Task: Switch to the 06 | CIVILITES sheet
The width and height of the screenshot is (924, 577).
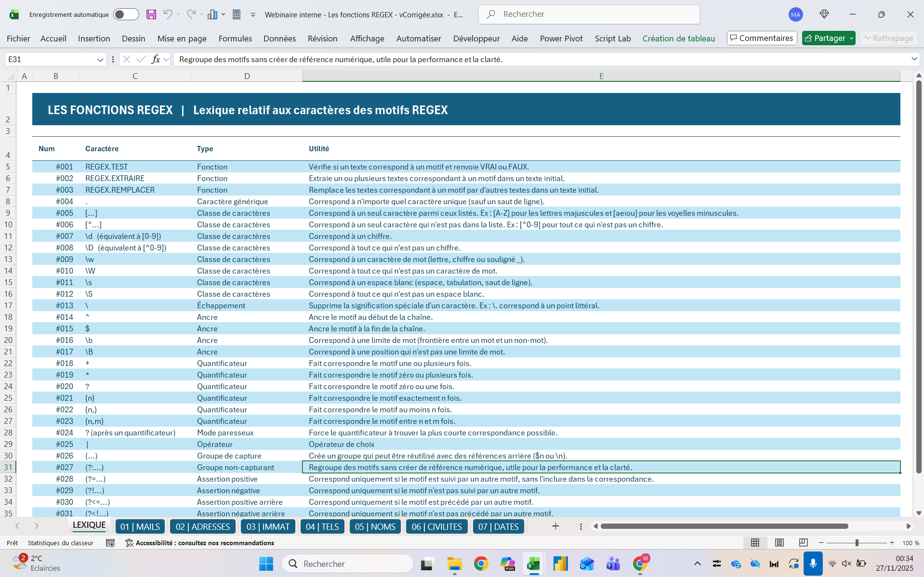Action: [436, 526]
